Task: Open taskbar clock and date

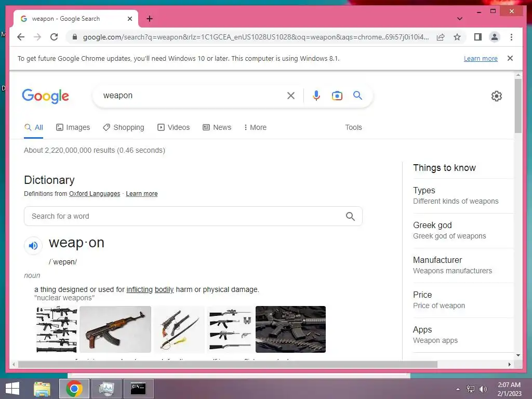Action: click(509, 389)
